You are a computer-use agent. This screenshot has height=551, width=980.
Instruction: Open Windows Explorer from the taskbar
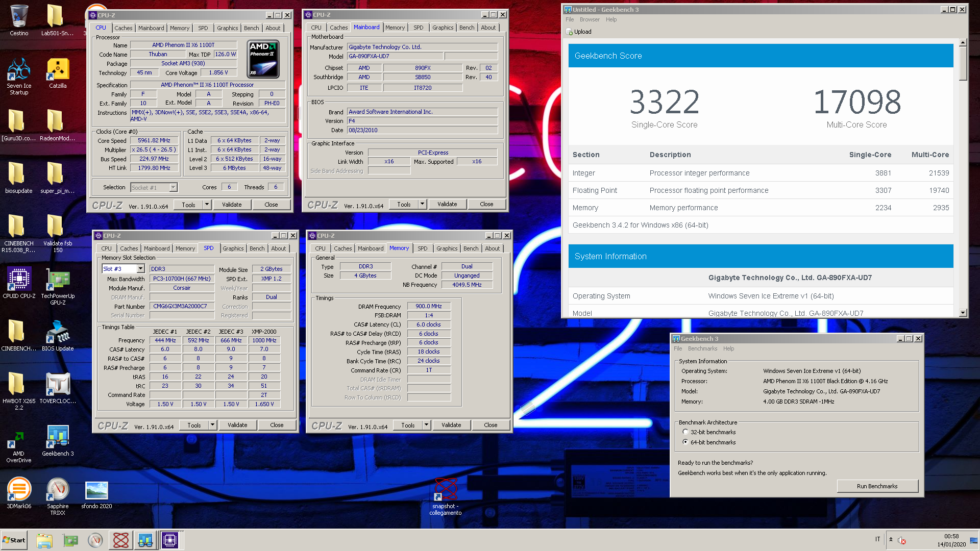pos(44,540)
